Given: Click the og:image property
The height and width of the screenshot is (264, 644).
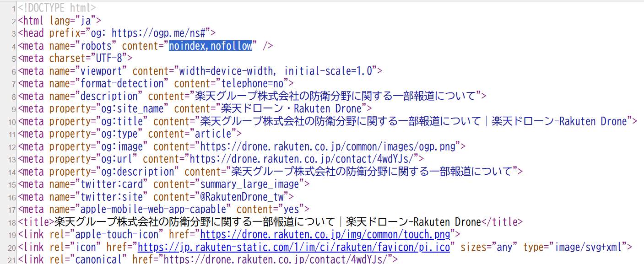Looking at the screenshot, I should pyautogui.click(x=122, y=146).
